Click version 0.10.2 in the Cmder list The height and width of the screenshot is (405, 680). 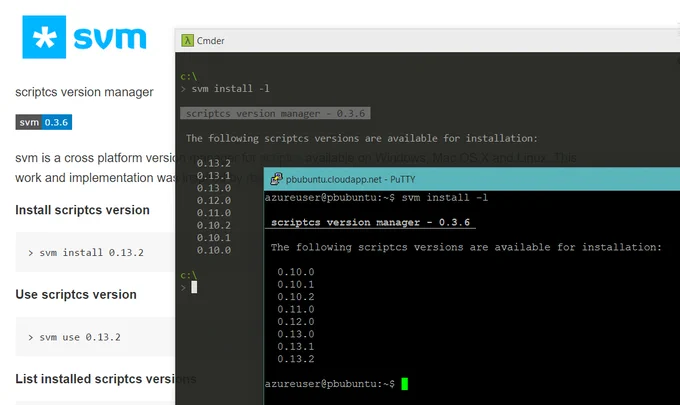click(x=213, y=225)
